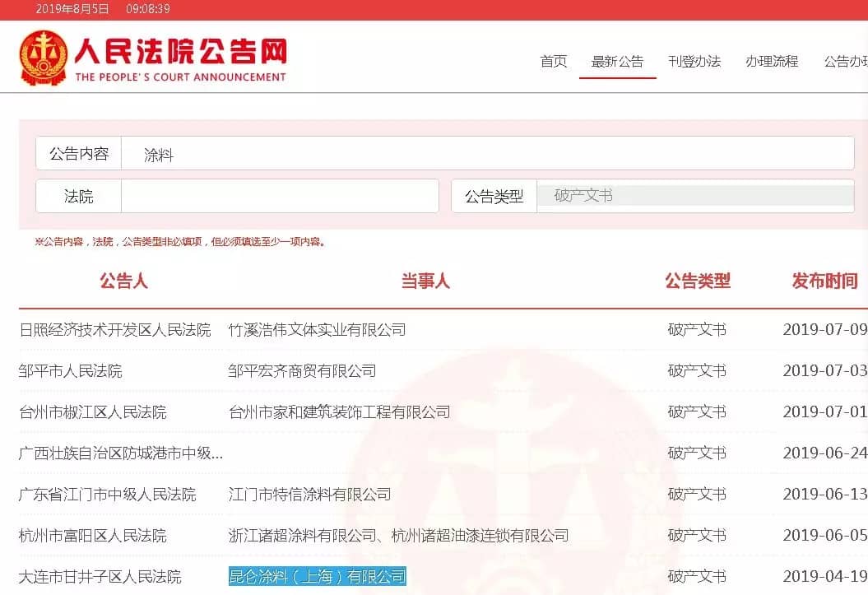This screenshot has width=868, height=595.
Task: Open 江门市特信涂料有限公司 announcement
Action: 309,495
